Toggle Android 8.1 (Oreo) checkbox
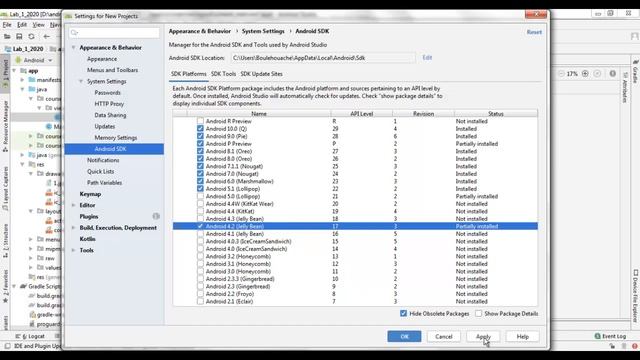 click(200, 151)
